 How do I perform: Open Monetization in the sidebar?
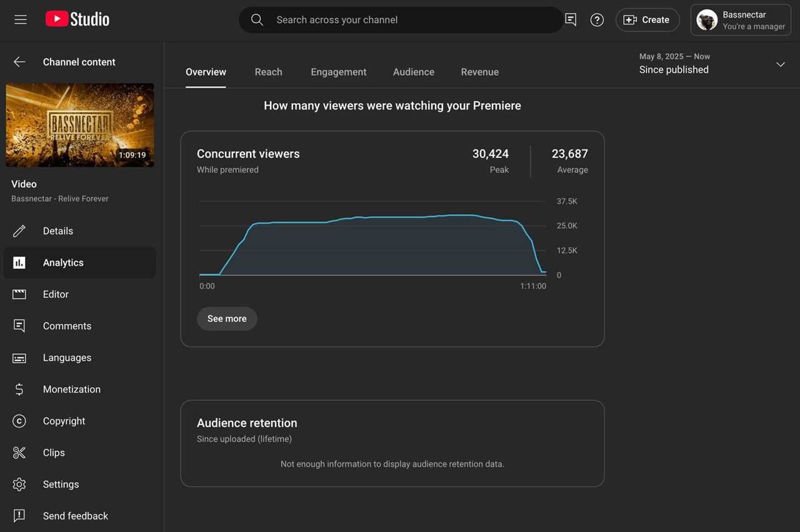pos(79,389)
